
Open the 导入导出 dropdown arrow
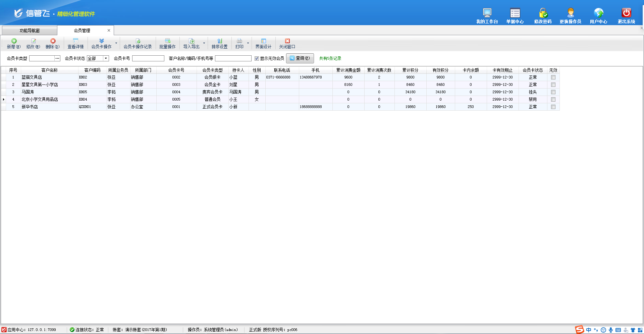click(x=204, y=43)
